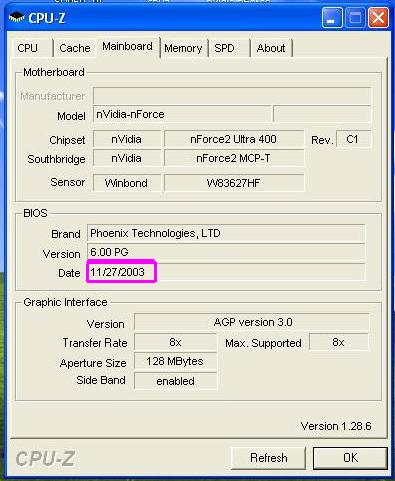This screenshot has height=481, width=395.
Task: Click the Aperture Size 128 MBytes value
Action: 175,361
